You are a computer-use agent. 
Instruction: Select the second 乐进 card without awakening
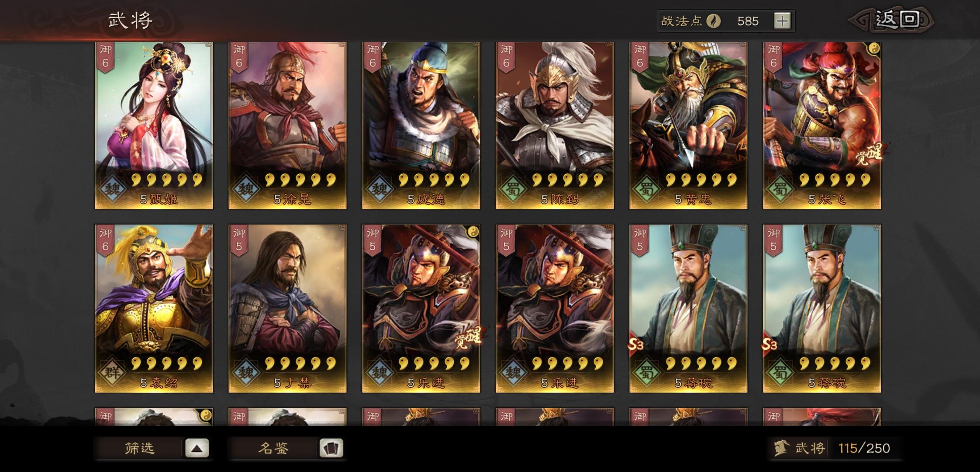555,309
